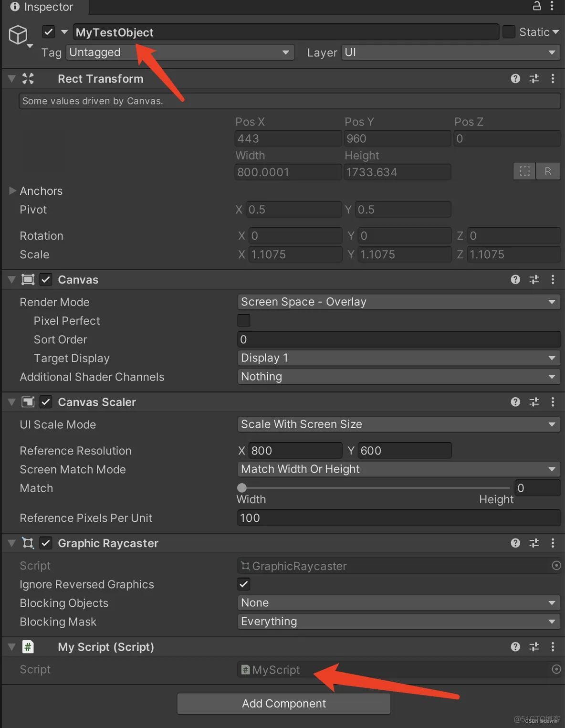The width and height of the screenshot is (565, 728).
Task: Collapse the Graphic Raycaster component
Action: pos(12,543)
